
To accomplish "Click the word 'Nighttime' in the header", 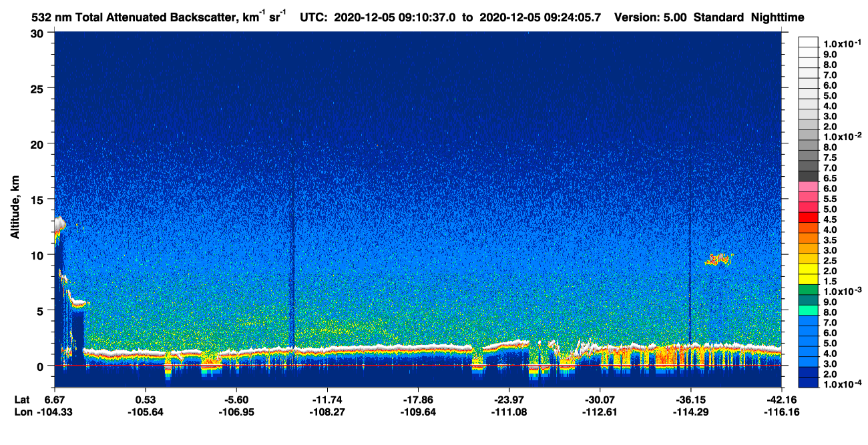I will 777,17.
